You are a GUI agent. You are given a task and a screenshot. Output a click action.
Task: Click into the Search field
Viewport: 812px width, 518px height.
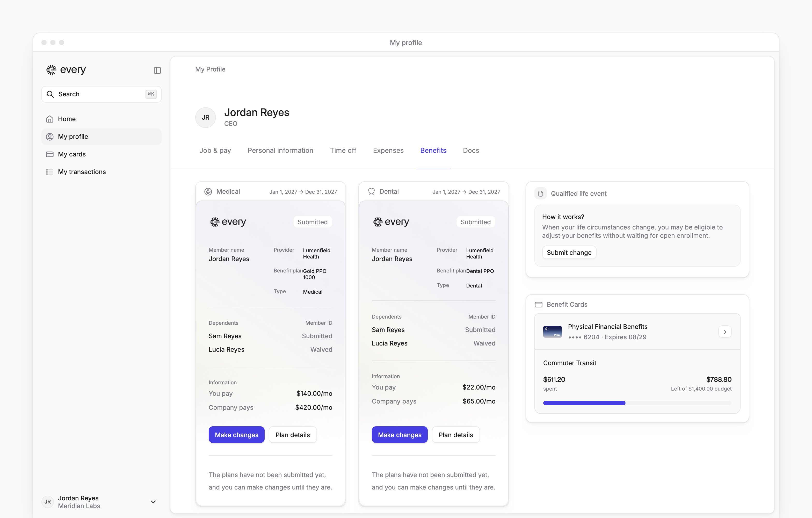coord(101,94)
